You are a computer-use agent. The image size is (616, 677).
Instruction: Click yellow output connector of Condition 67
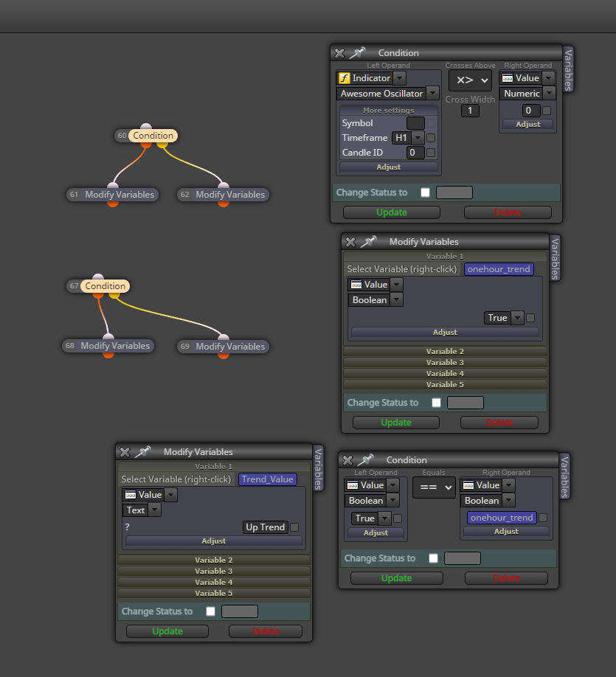(x=114, y=295)
